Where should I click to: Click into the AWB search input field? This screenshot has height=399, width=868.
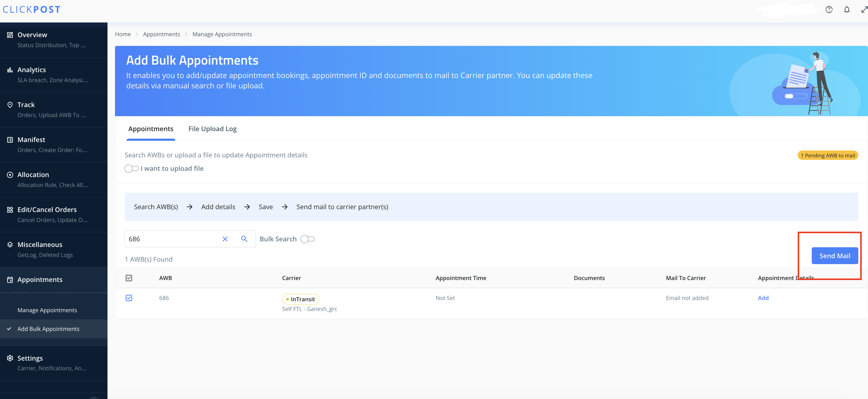pyautogui.click(x=172, y=239)
